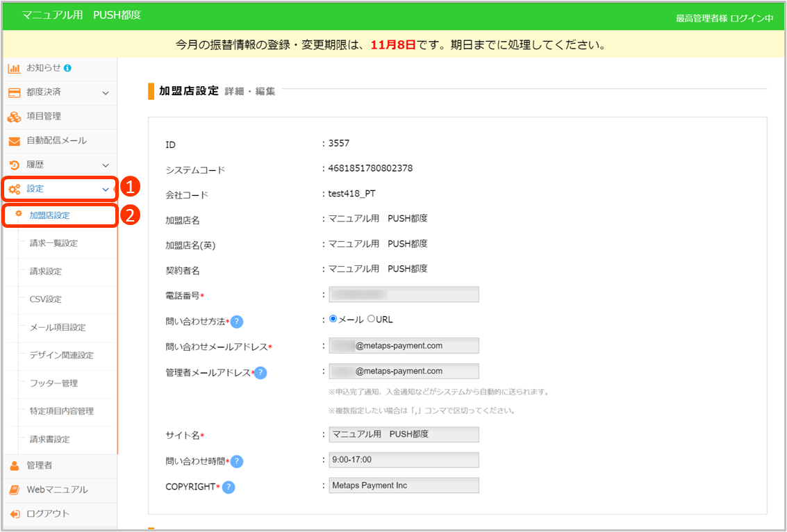Viewport: 787px width, 532px height.
Task: Click the help icon next to 管理者メールアドレス
Action: (260, 373)
